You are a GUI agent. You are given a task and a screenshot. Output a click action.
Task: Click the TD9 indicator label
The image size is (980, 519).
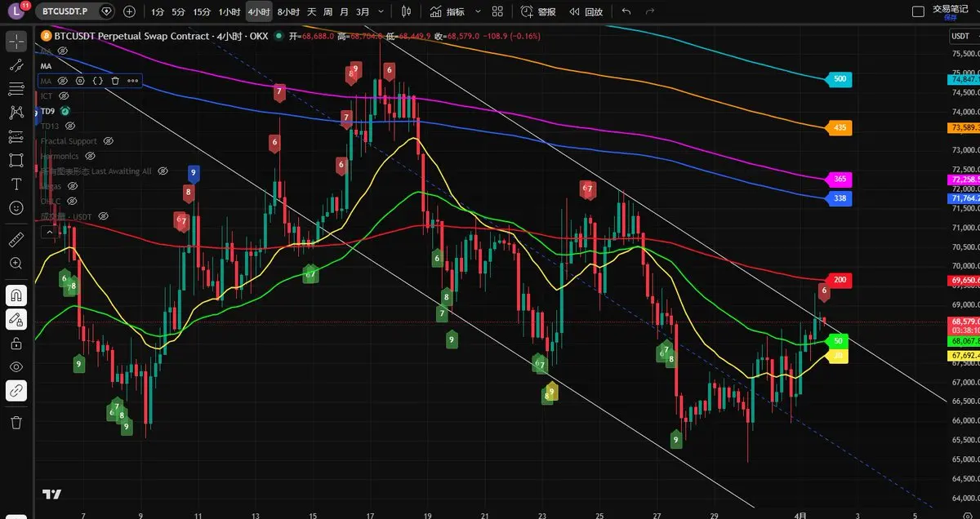[x=48, y=111]
